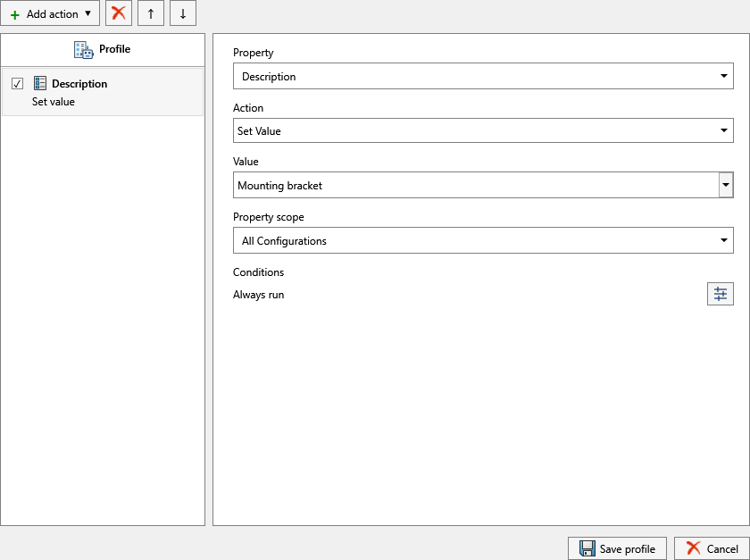The image size is (750, 560).
Task: Open the Conditions editor sliders icon
Action: coord(720,294)
